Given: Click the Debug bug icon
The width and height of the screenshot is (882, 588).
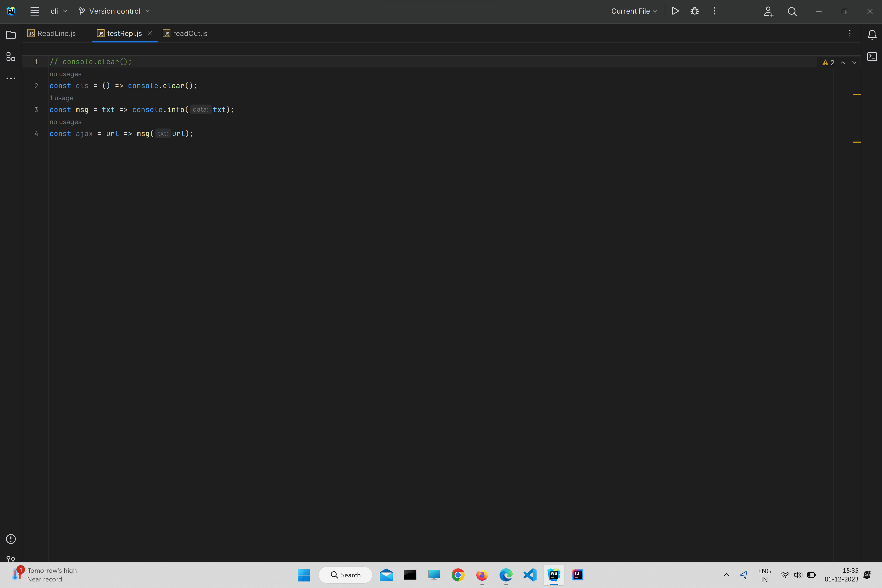Looking at the screenshot, I should pyautogui.click(x=694, y=11).
